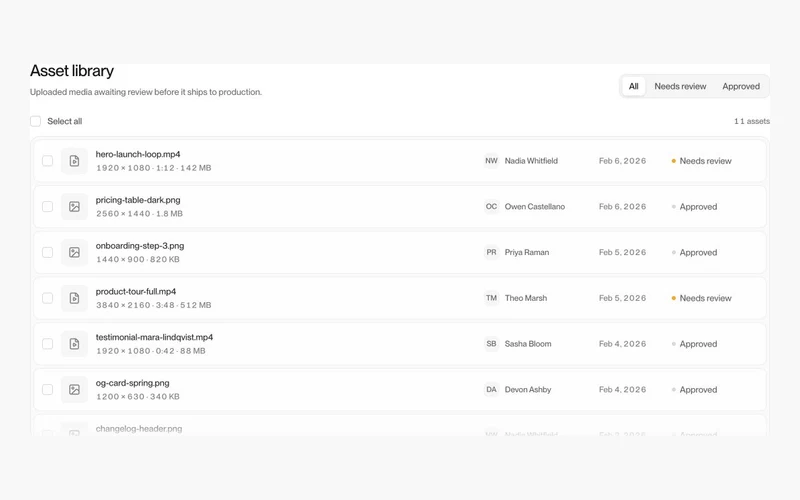800x500 pixels.
Task: Click uploader name Devon Ashby
Action: 528,389
